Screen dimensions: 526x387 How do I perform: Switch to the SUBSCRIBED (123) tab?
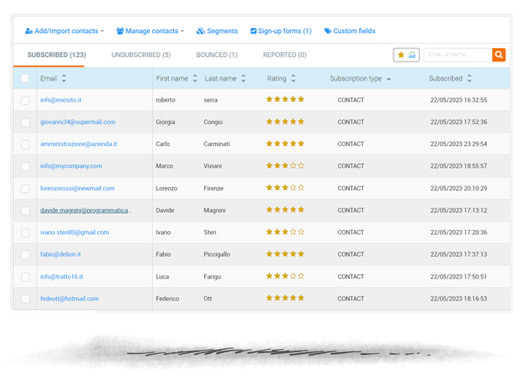click(57, 55)
